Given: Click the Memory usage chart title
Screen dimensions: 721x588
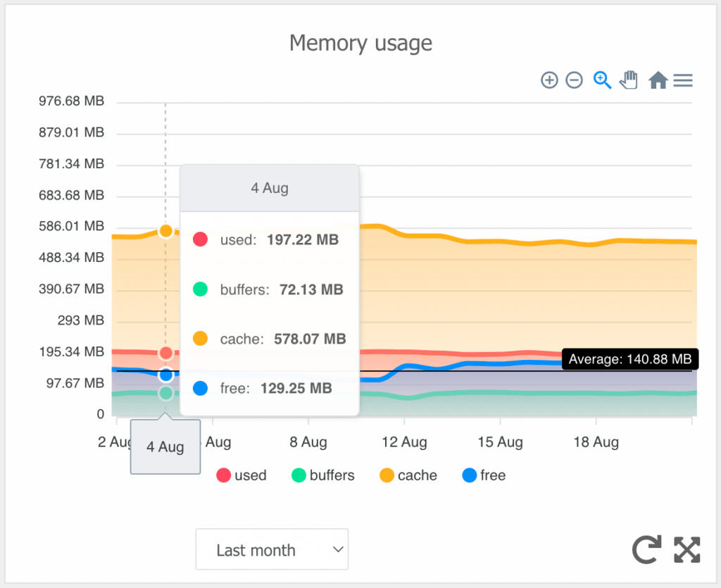Looking at the screenshot, I should 360,43.
